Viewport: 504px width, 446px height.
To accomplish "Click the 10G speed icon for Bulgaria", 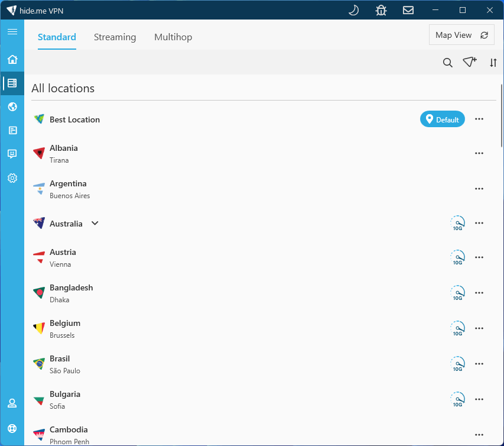I will pyautogui.click(x=457, y=399).
